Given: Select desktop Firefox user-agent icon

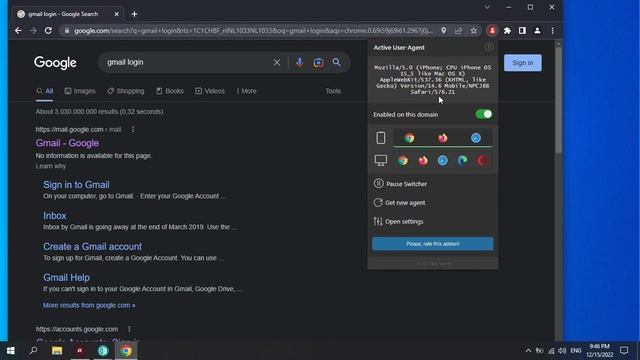Looking at the screenshot, I should 423,160.
